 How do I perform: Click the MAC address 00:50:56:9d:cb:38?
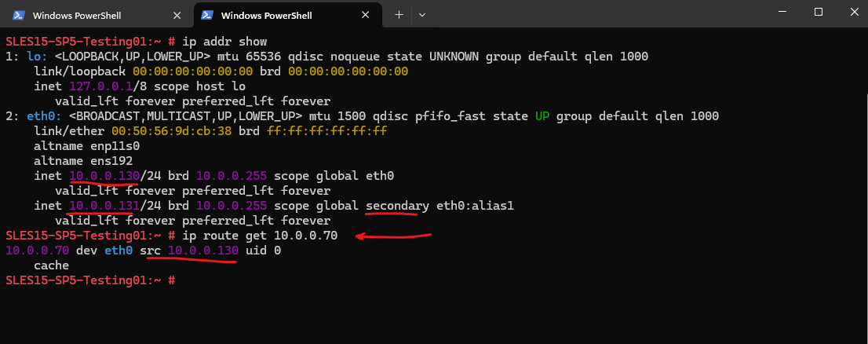pyautogui.click(x=172, y=131)
